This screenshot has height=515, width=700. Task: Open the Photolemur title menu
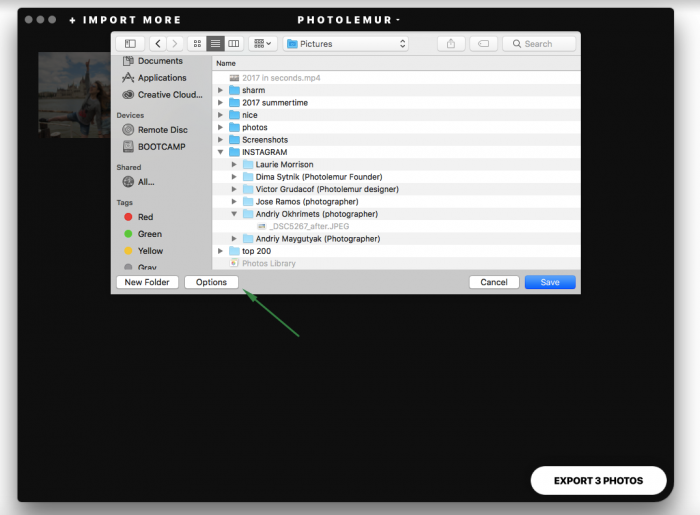coord(348,20)
